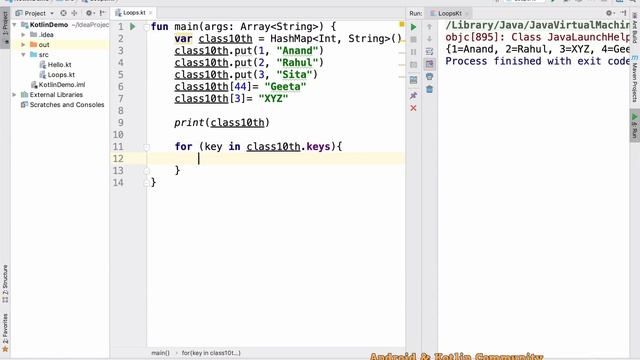Run main from the gutter arrow

(133, 27)
